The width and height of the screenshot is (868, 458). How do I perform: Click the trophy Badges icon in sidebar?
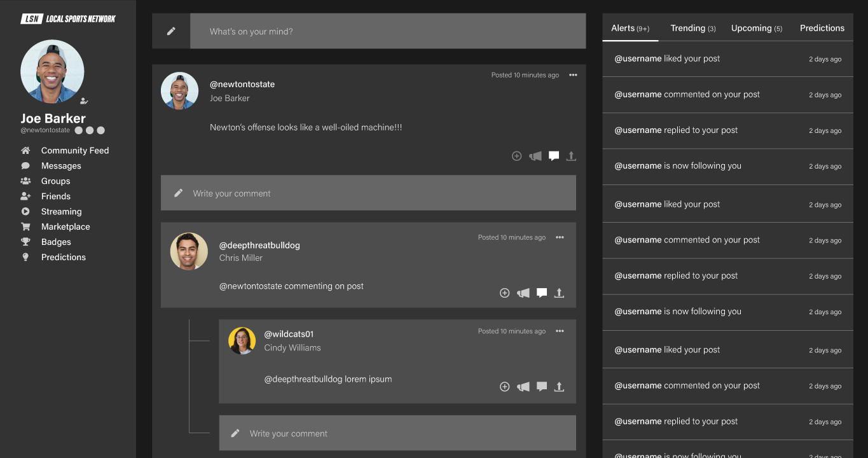(25, 242)
